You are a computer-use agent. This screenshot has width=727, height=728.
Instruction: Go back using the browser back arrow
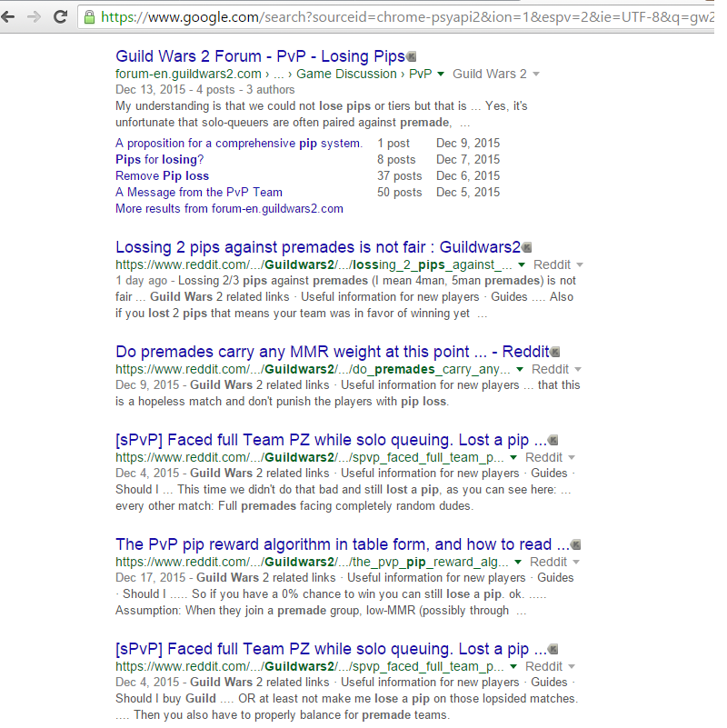tap(8, 17)
